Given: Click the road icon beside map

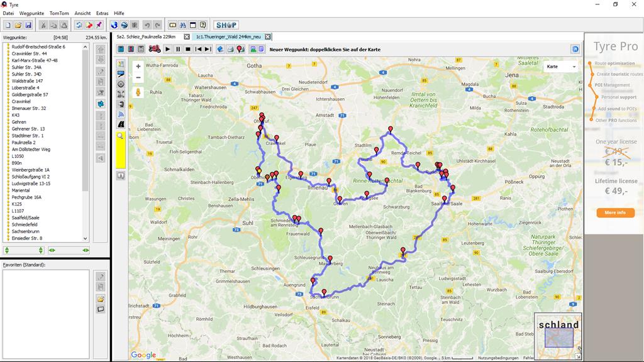Looking at the screenshot, I should (121, 124).
